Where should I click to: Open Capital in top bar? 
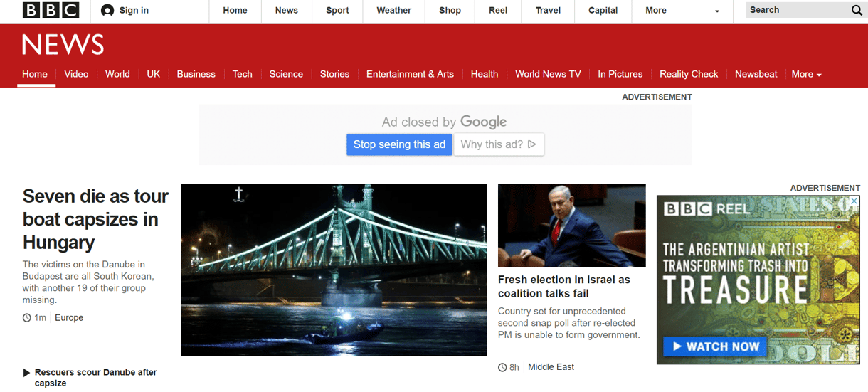click(603, 10)
